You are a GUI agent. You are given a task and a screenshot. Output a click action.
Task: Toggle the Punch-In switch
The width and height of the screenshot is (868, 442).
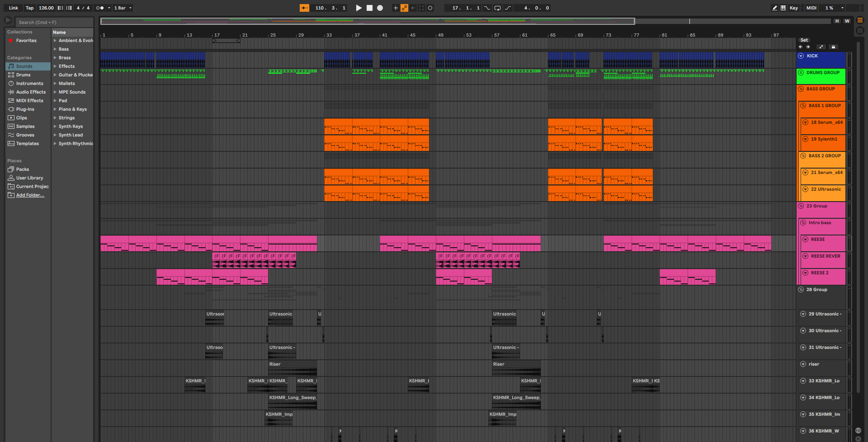pos(487,8)
